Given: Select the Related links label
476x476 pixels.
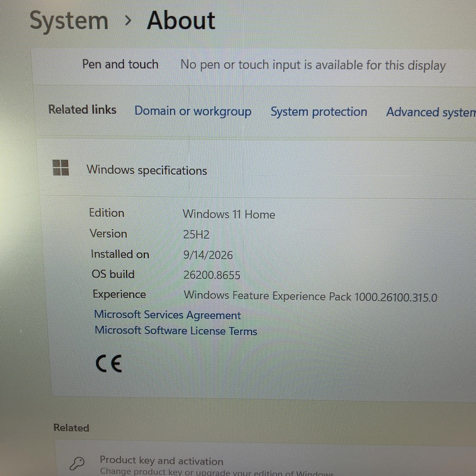Looking at the screenshot, I should [82, 109].
